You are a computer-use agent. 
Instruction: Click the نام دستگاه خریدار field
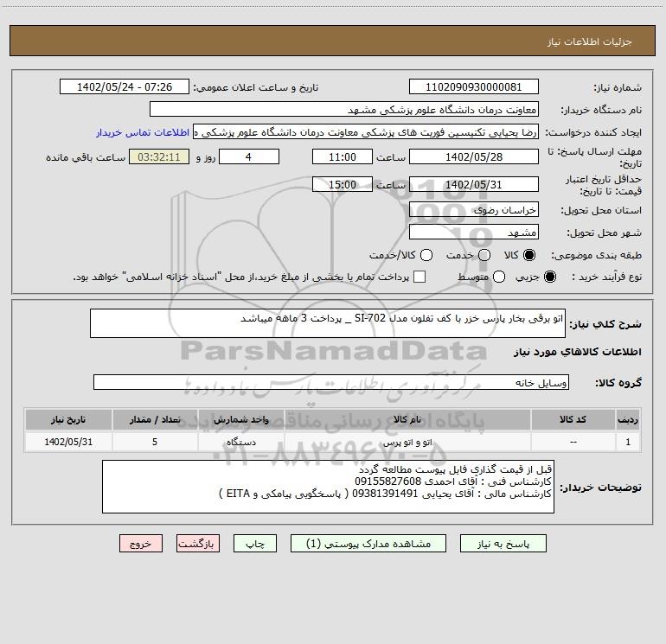[344, 109]
